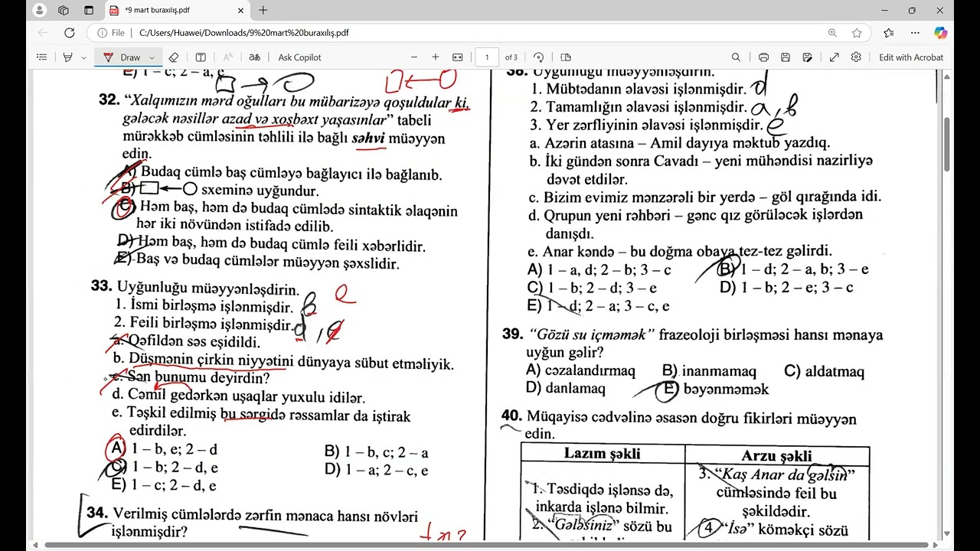Click answer "A) 1 – a, d; 2 – b; 3 – c" in question 38
Viewport: 980px width, 551px height.
tap(599, 269)
